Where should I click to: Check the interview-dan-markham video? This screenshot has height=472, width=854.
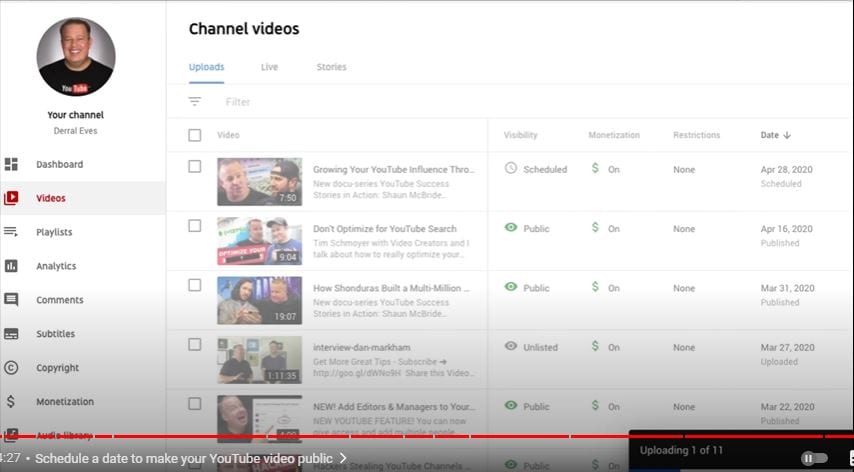(x=194, y=345)
